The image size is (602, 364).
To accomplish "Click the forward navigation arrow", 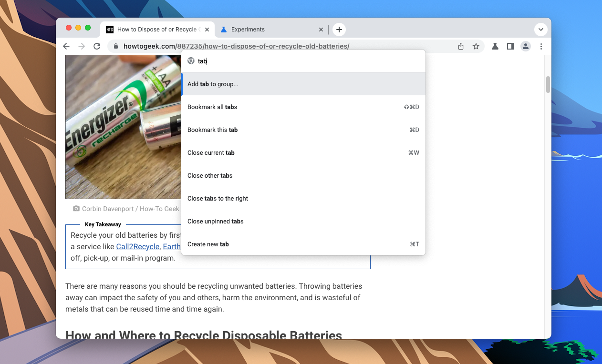I will point(81,46).
